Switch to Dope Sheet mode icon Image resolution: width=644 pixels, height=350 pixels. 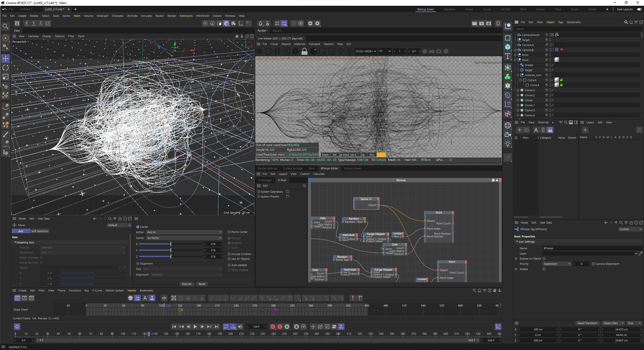pyautogui.click(x=17, y=298)
